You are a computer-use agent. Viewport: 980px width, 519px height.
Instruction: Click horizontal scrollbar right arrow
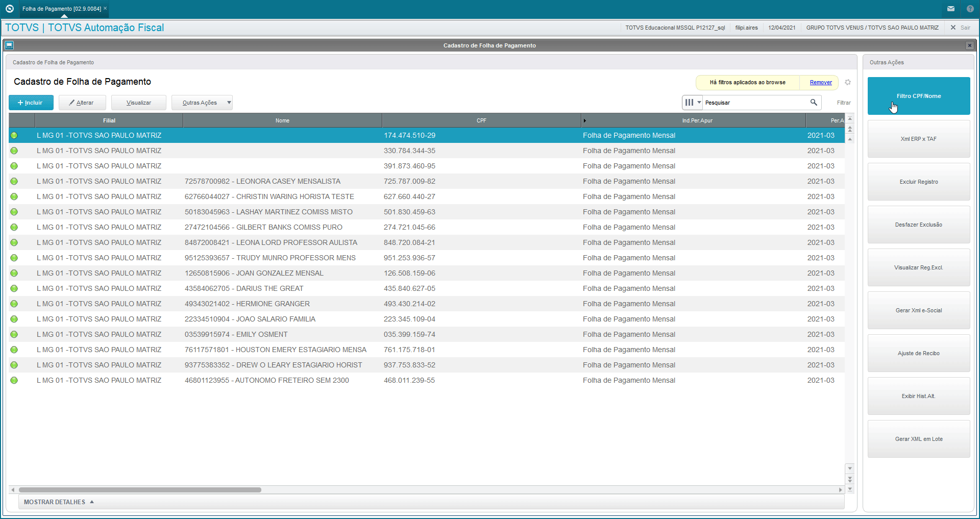pos(840,490)
